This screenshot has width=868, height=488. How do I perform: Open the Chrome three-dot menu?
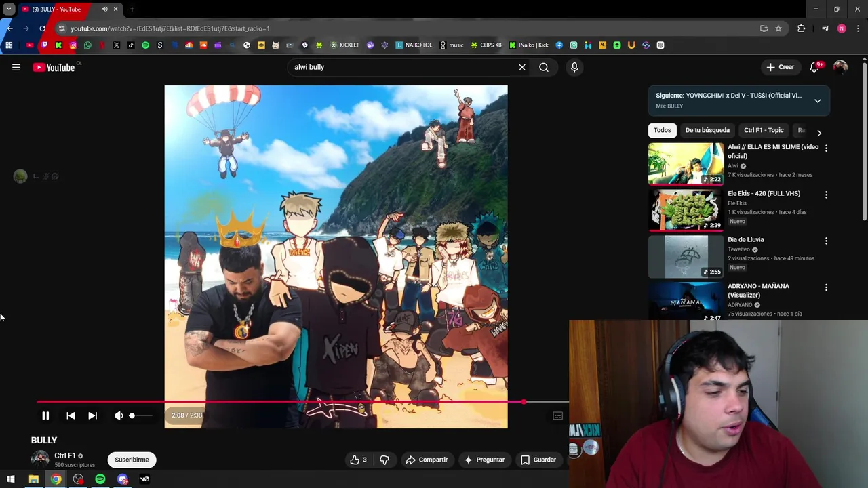click(858, 28)
